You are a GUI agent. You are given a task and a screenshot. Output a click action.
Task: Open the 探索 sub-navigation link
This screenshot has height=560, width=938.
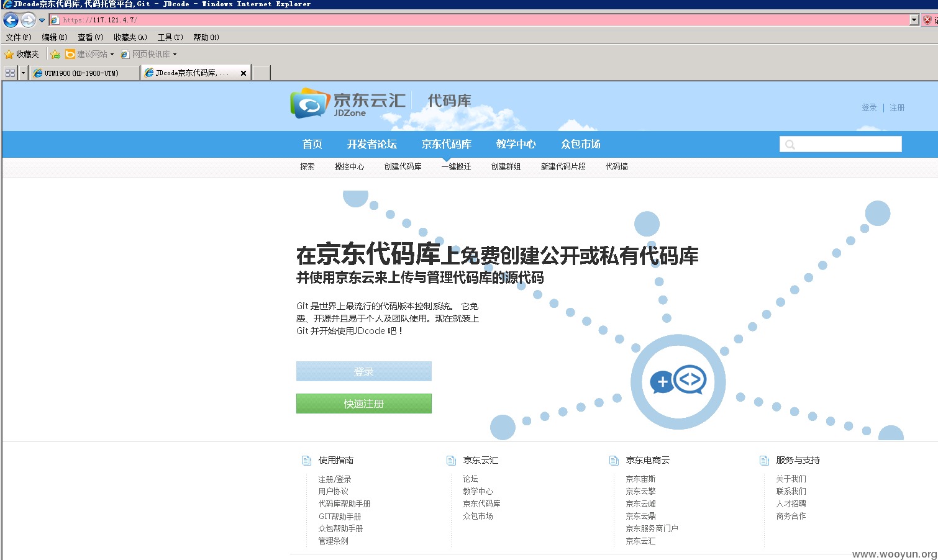[x=307, y=166]
